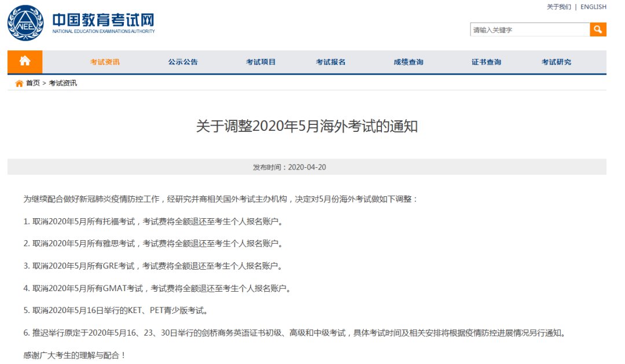Screen dimensions: 625x364
Task: Switch site language via ENGLISH link
Action: [x=593, y=7]
